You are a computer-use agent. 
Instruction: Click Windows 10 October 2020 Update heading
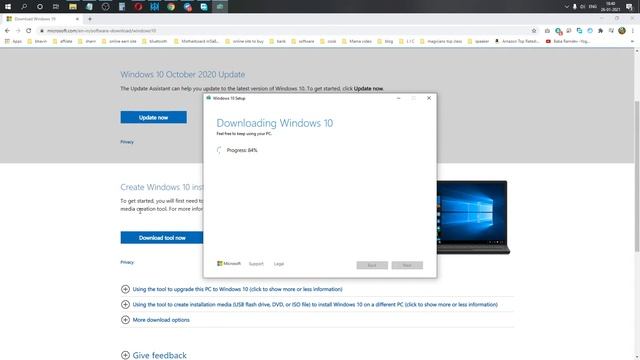[182, 74]
